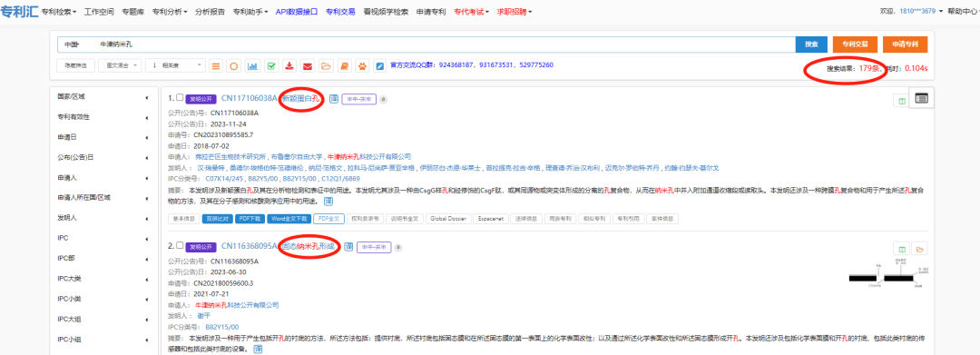Click the orange open-folder toolbar icon

pos(326,65)
